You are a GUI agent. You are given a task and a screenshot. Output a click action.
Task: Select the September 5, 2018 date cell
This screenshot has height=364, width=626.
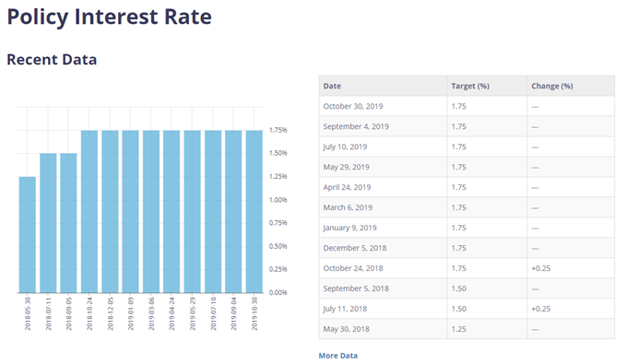[x=383, y=288]
